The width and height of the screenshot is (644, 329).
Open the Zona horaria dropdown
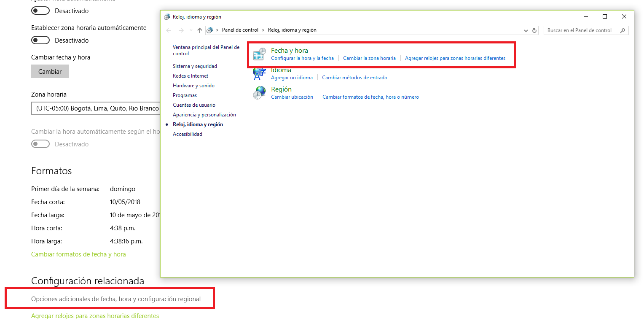96,108
